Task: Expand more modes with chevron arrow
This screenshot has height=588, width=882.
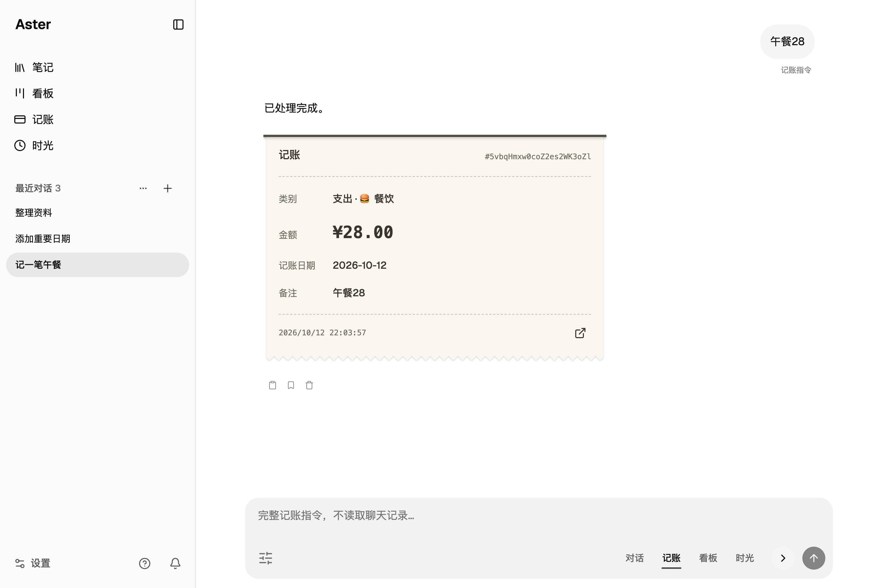Action: 783,558
